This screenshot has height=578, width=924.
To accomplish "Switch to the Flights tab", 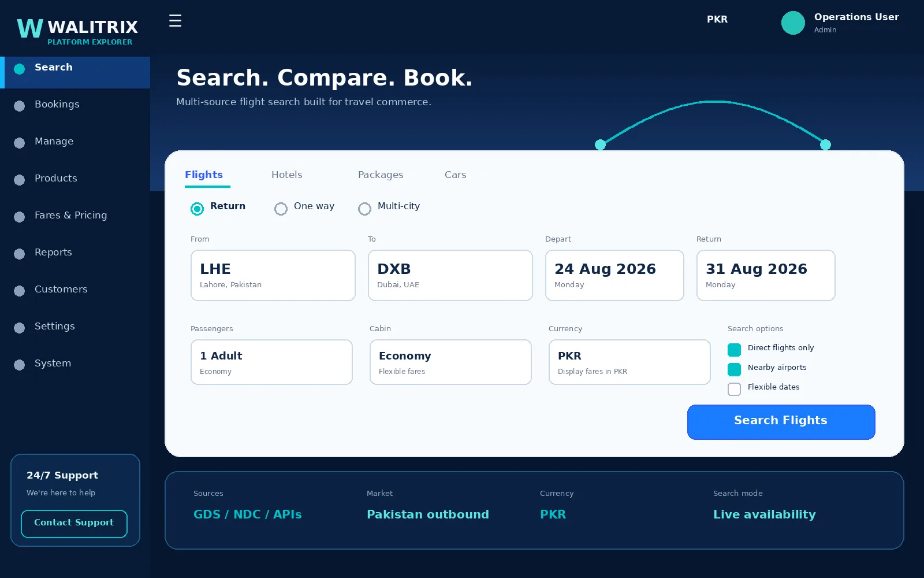I will tap(204, 175).
